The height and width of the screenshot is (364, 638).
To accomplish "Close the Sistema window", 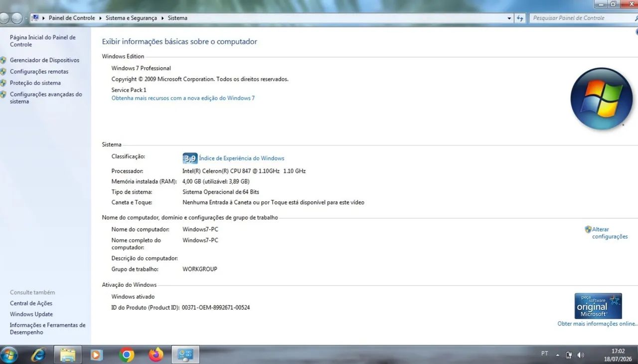I will [x=629, y=3].
